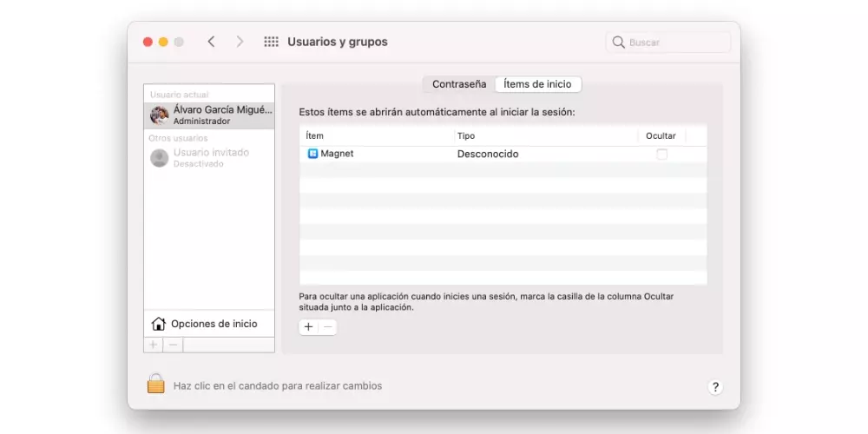Add a new user with sidebar plus

pos(154,345)
